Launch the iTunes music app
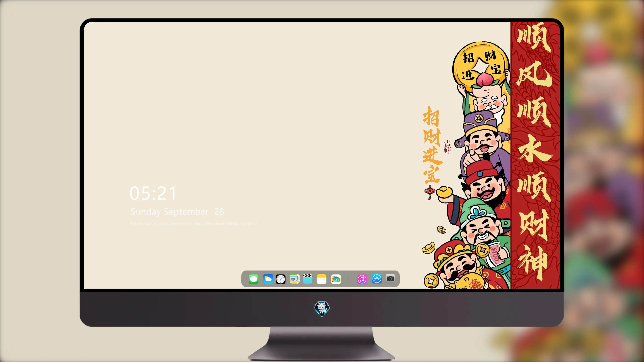This screenshot has width=644, height=362. coord(362,279)
